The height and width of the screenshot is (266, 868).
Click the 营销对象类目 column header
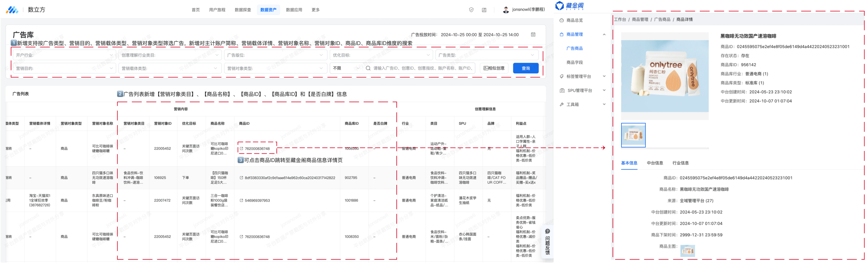point(133,123)
